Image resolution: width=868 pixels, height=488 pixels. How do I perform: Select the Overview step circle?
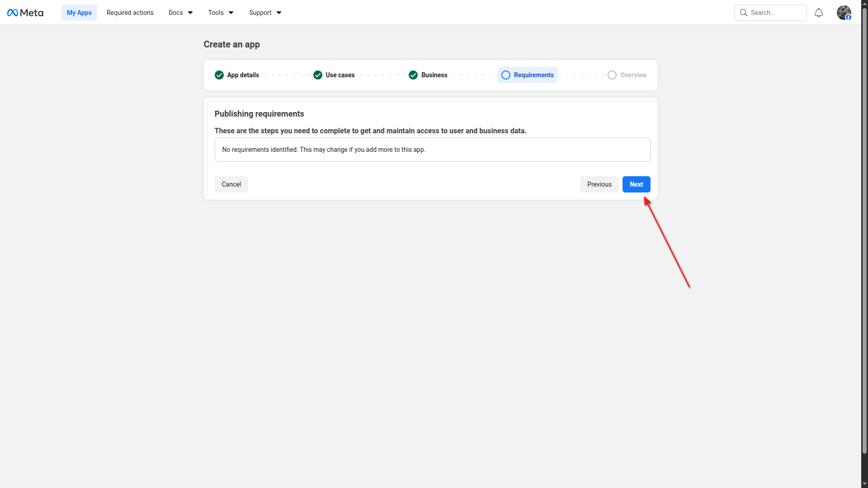[x=612, y=75]
